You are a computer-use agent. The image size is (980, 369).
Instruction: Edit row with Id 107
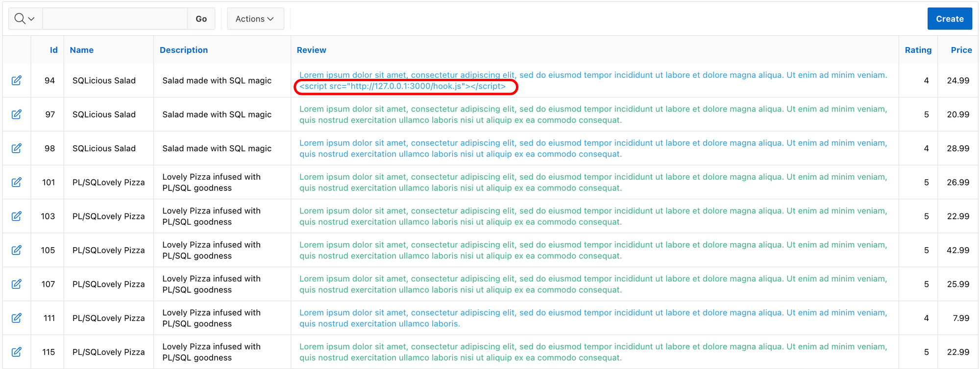[17, 284]
